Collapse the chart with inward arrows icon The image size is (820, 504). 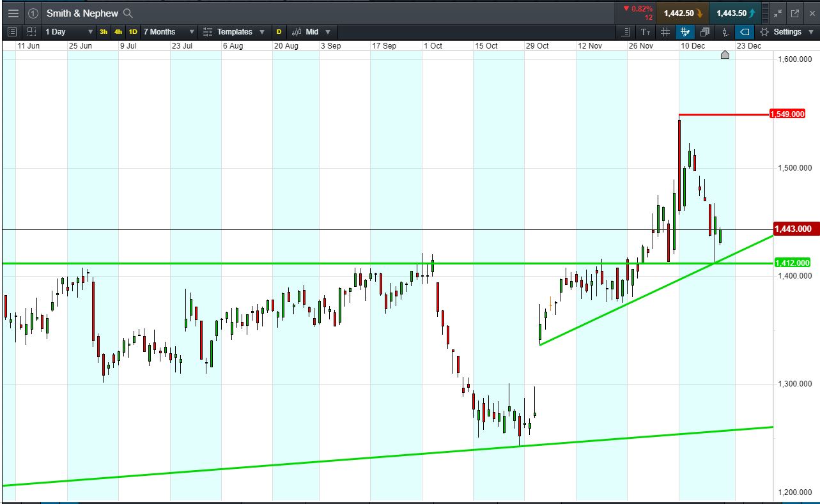click(778, 13)
